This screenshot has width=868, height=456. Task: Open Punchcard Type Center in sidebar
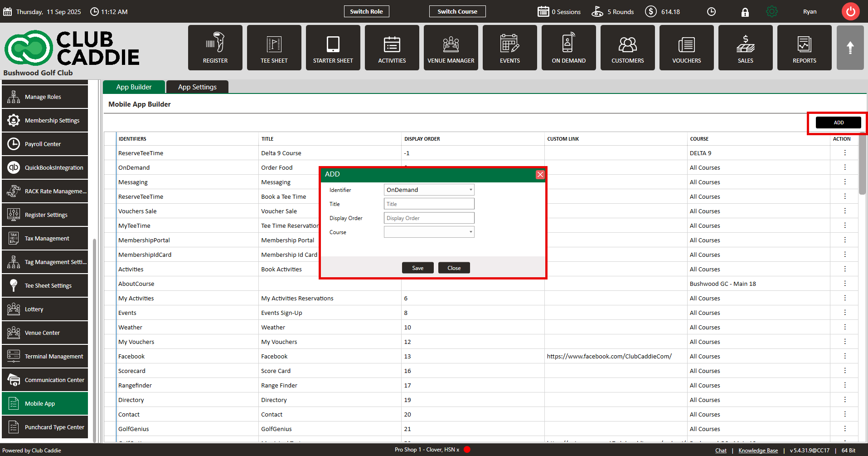tap(45, 427)
